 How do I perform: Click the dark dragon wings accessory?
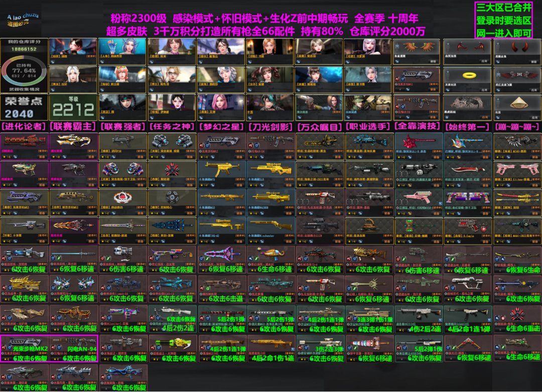click(x=467, y=51)
